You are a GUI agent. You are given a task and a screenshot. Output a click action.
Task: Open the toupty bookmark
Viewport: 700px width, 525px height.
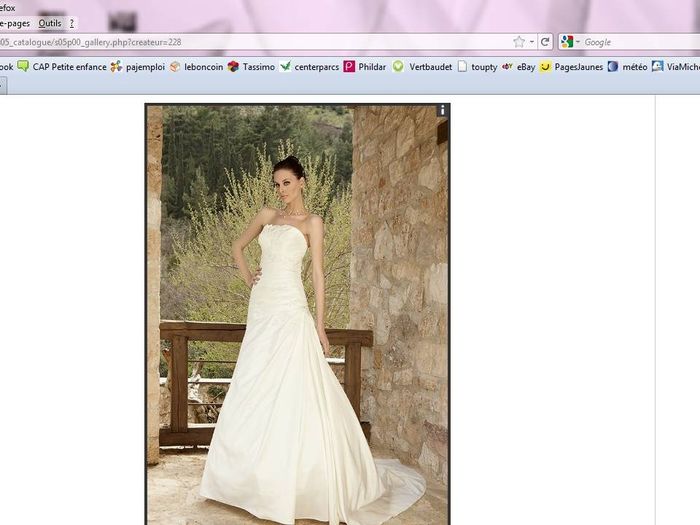tap(484, 67)
